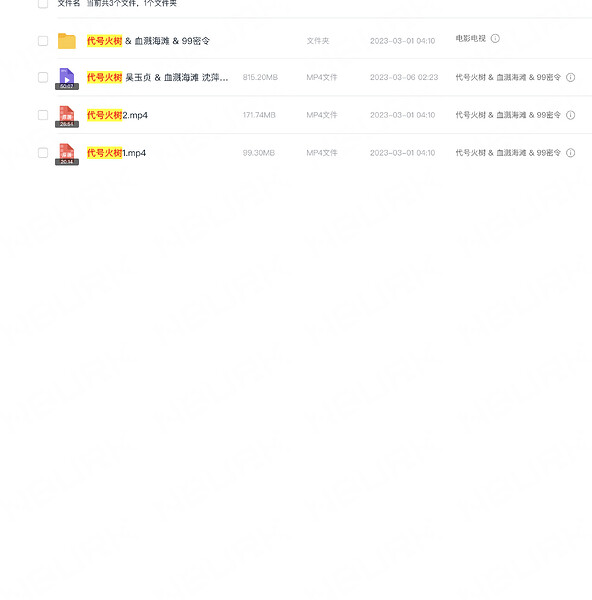
Task: Open info icon in 99.30MB file row
Action: pyautogui.click(x=571, y=153)
